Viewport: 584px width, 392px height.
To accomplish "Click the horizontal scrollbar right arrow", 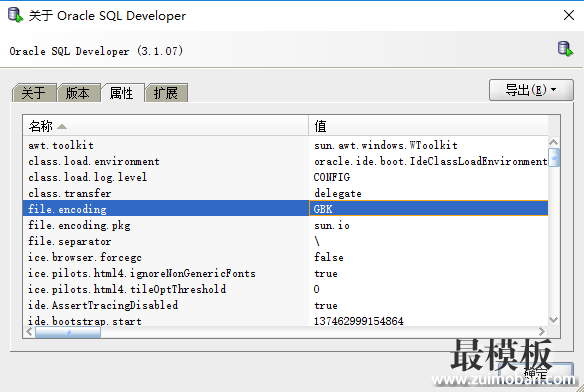I will pyautogui.click(x=542, y=332).
